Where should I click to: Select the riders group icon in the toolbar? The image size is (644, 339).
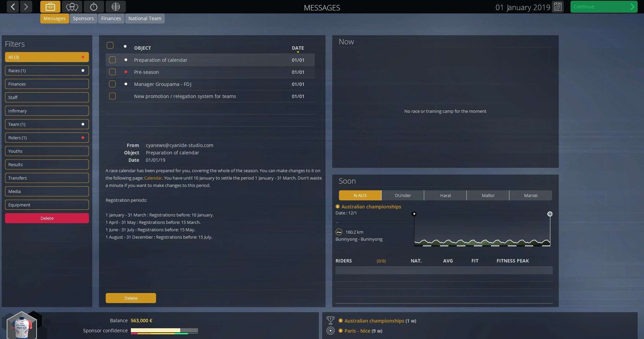pyautogui.click(x=72, y=7)
